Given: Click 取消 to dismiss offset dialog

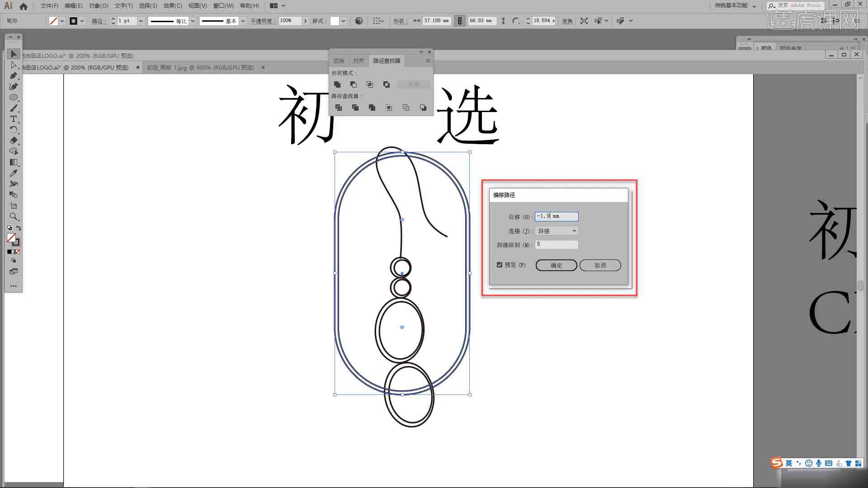Looking at the screenshot, I should point(600,265).
